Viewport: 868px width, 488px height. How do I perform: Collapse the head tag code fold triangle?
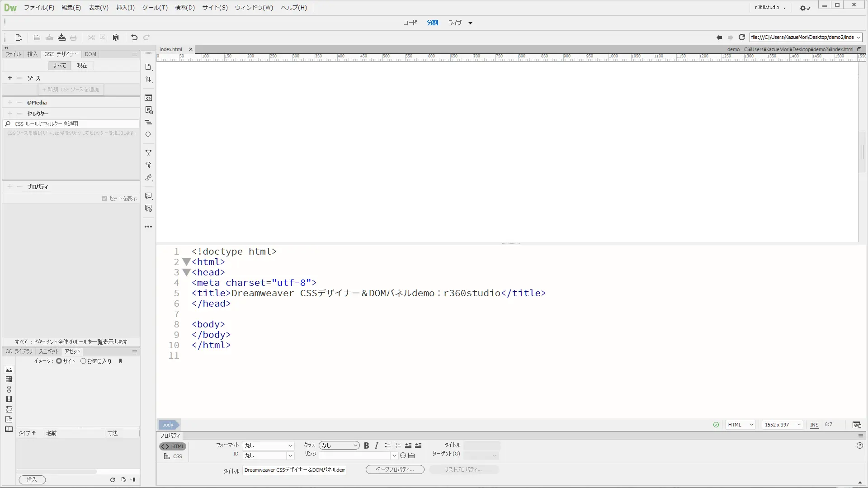[x=186, y=272]
